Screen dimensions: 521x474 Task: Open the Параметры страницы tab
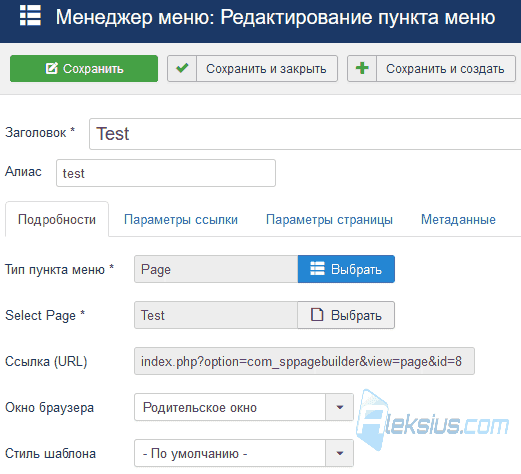(329, 219)
